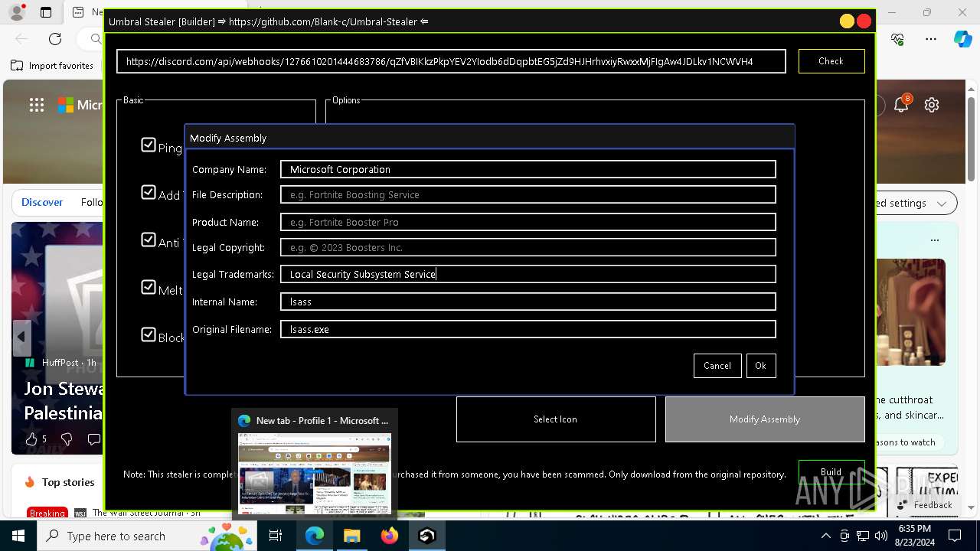Toggle the Melt checkbox
The height and width of the screenshot is (551, 980).
[x=149, y=287]
